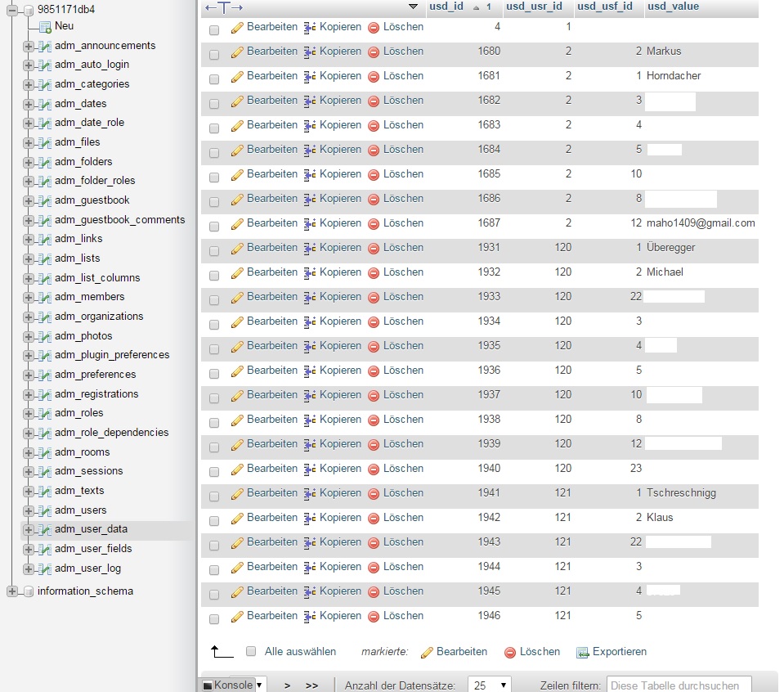Click the red delete icon for row 1931
Image resolution: width=784 pixels, height=692 pixels.
(374, 248)
